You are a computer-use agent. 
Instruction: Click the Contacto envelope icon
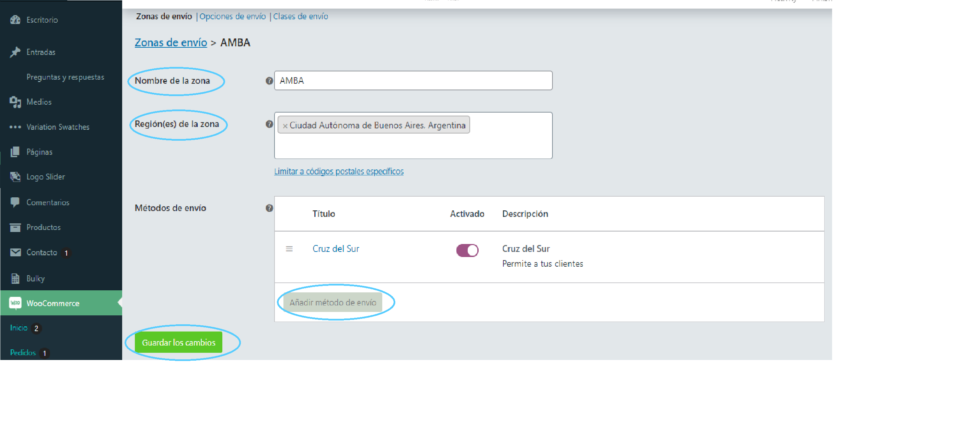point(15,252)
